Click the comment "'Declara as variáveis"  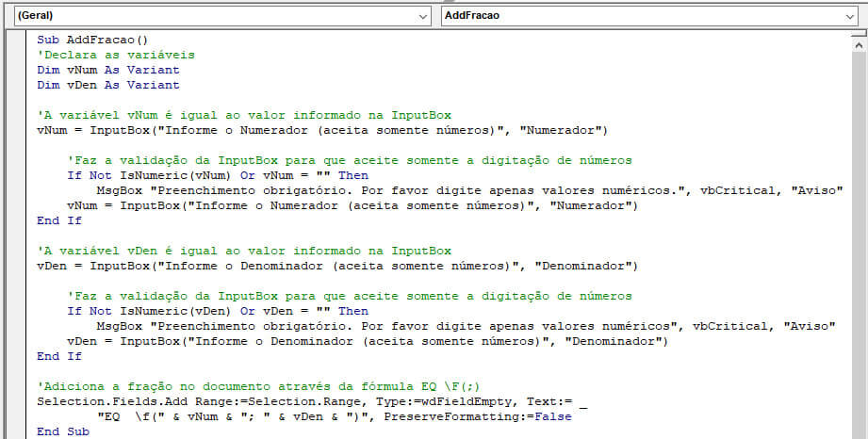click(116, 55)
